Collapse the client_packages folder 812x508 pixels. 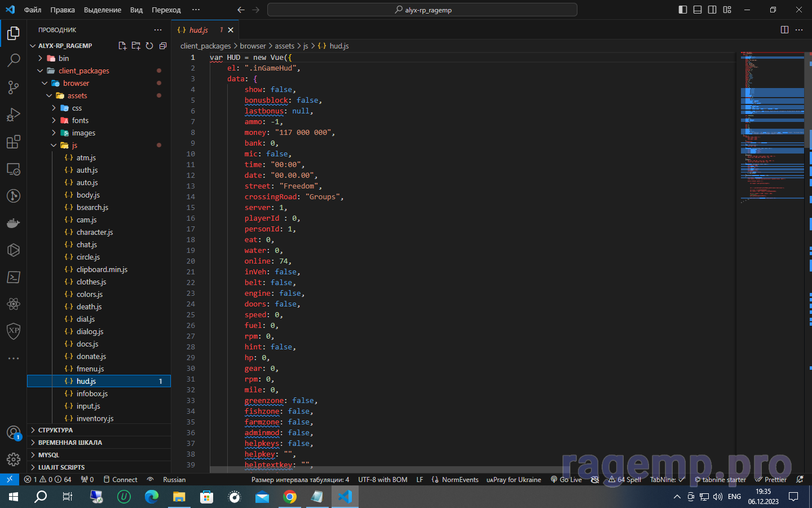(83, 71)
